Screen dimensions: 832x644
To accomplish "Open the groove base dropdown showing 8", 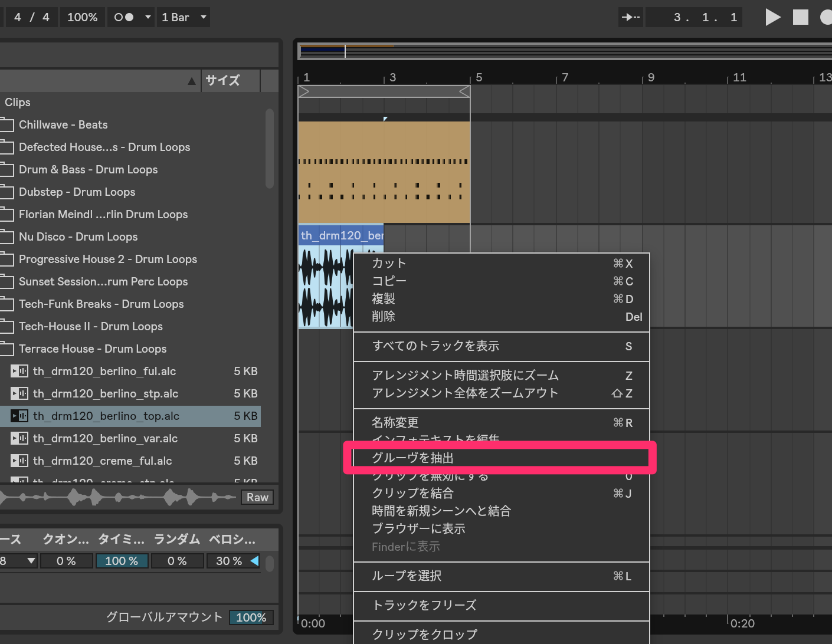I will pos(18,561).
